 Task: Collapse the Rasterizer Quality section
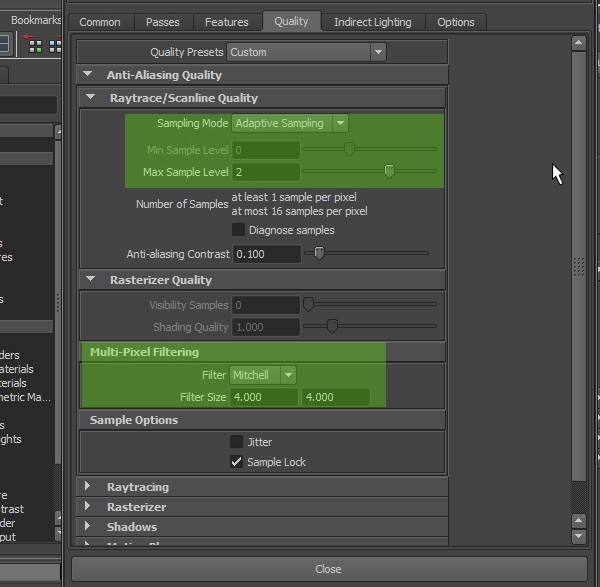click(91, 279)
